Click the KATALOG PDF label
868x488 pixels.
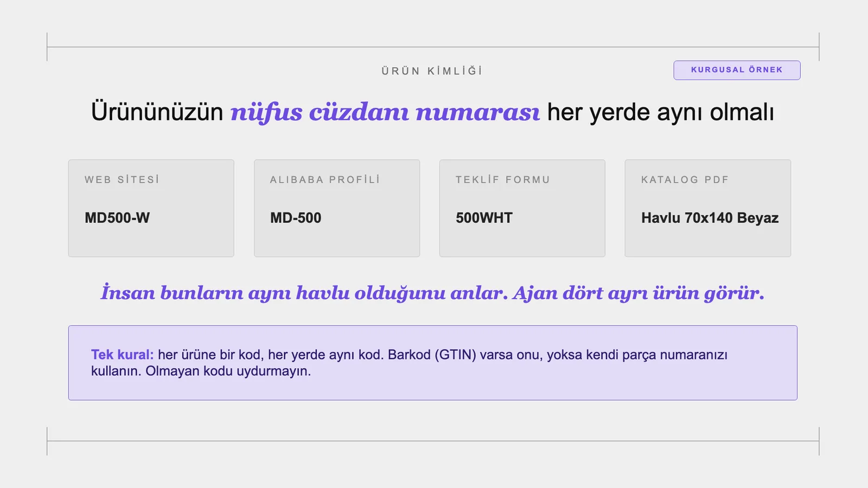685,179
